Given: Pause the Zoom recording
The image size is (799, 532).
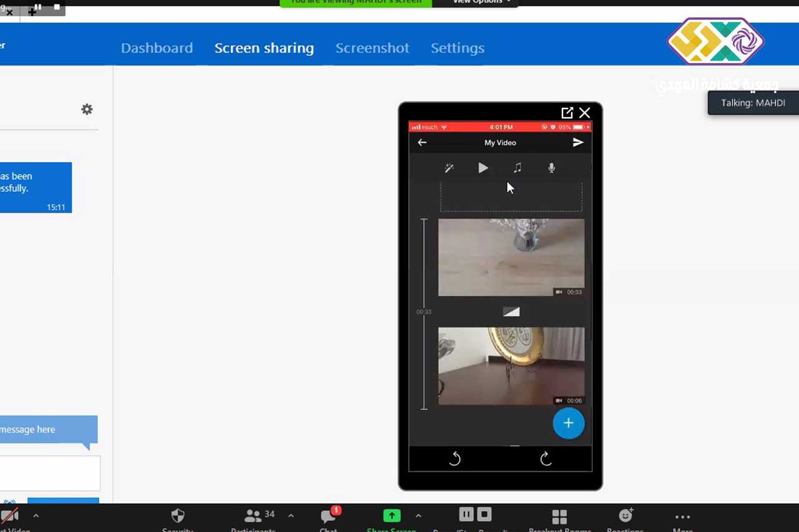Looking at the screenshot, I should coord(466,515).
